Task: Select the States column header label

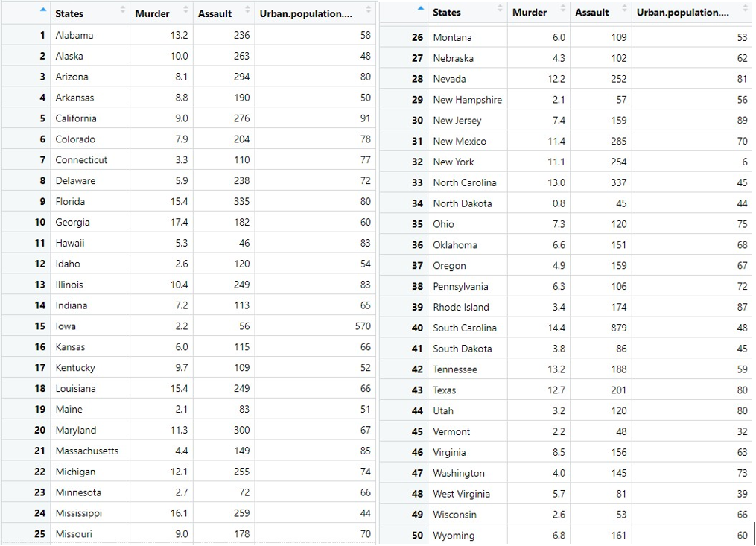Action: point(71,13)
